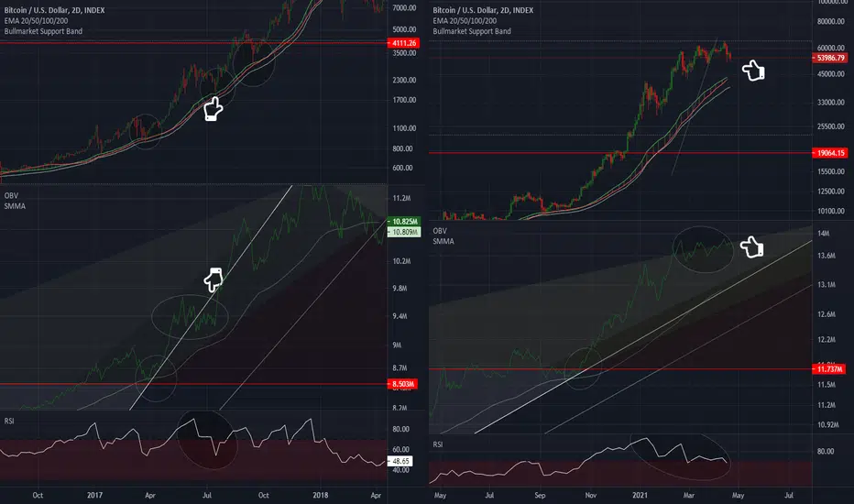Image resolution: width=854 pixels, height=504 pixels.
Task: Click the 14M OBV axis label
Action: coord(824,233)
